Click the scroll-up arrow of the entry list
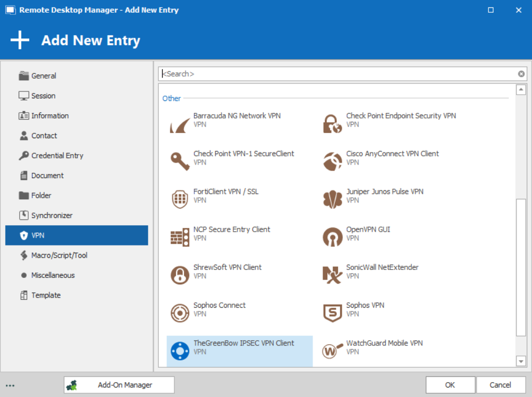The height and width of the screenshot is (397, 532). click(x=521, y=90)
